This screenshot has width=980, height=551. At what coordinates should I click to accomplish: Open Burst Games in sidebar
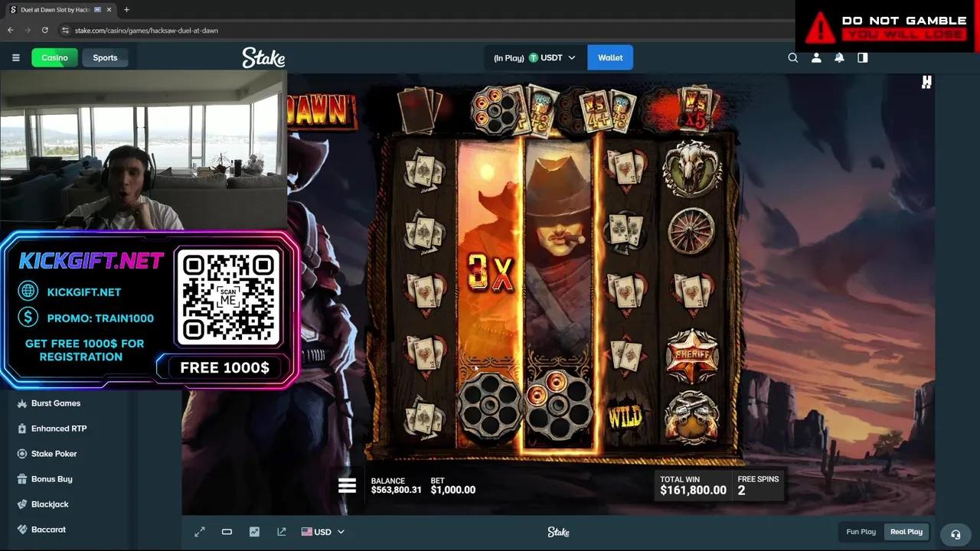coord(55,403)
